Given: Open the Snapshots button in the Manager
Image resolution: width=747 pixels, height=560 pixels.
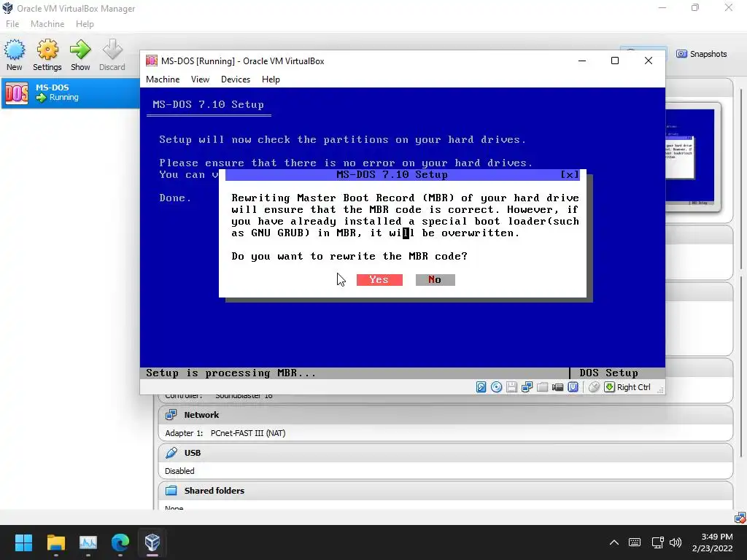Looking at the screenshot, I should (701, 54).
